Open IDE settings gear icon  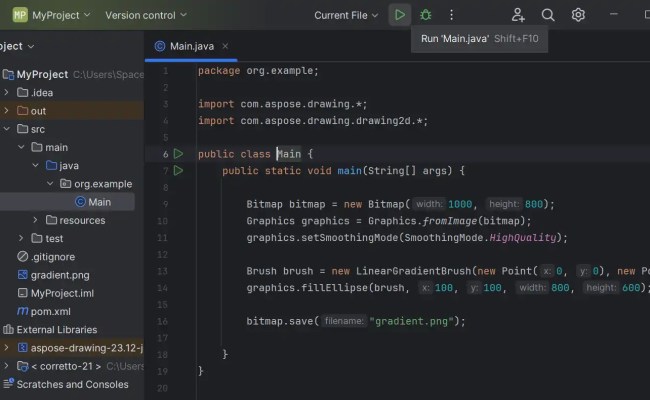tap(578, 15)
